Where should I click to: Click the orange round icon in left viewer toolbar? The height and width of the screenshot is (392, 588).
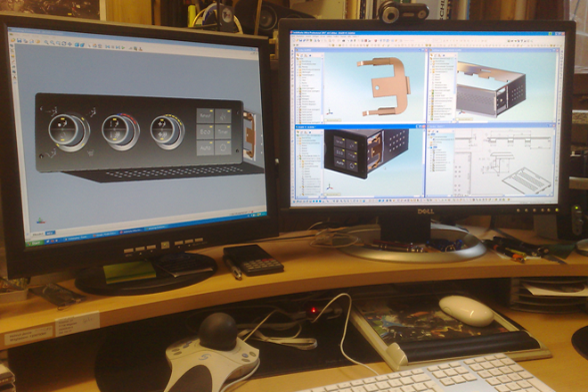(x=37, y=42)
